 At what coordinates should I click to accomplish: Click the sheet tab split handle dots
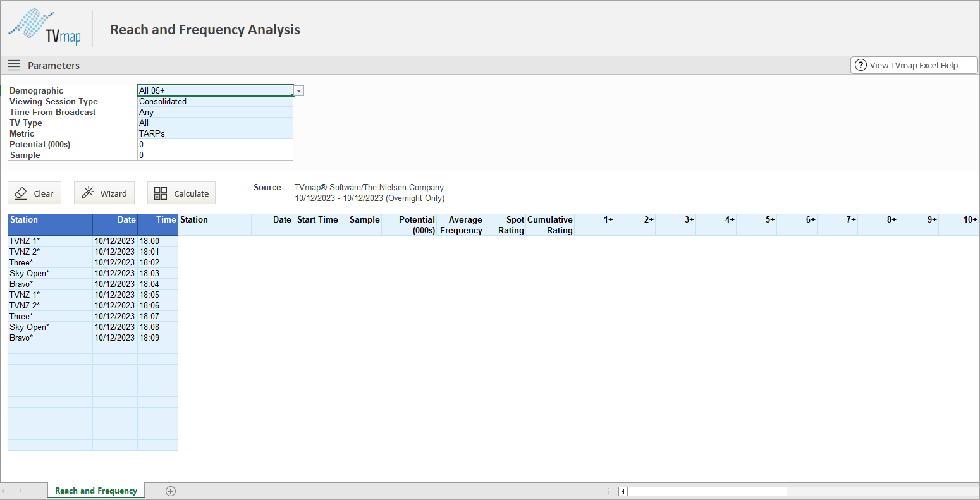click(609, 491)
